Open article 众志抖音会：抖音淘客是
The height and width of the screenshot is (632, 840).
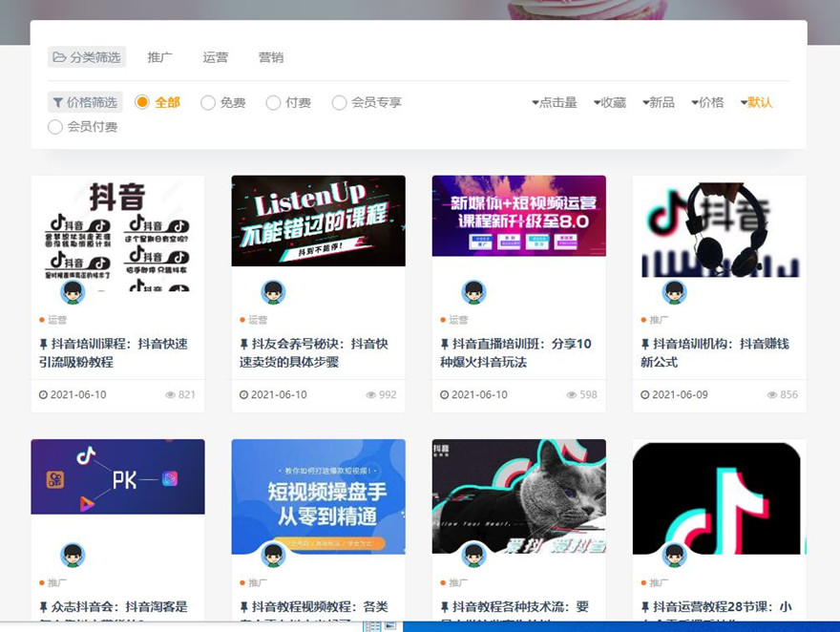[114, 607]
